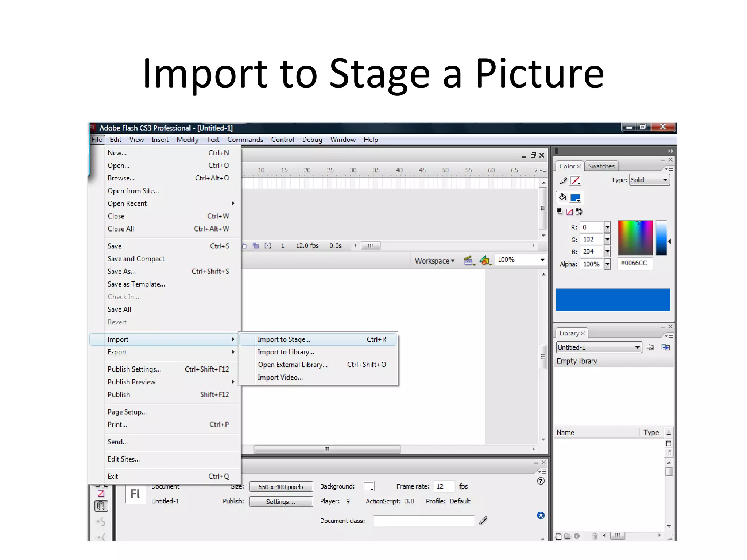Open the Workspace dropdown
The width and height of the screenshot is (747, 560).
(x=434, y=261)
